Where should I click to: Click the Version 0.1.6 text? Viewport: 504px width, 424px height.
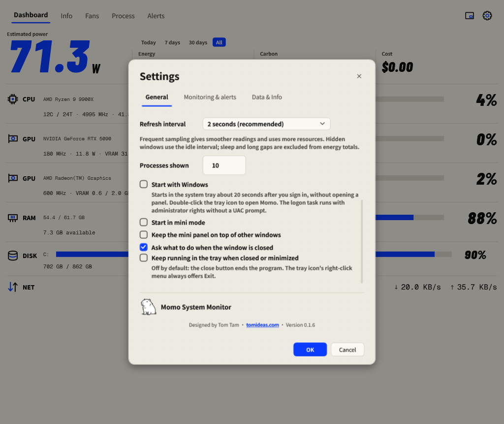[300, 325]
